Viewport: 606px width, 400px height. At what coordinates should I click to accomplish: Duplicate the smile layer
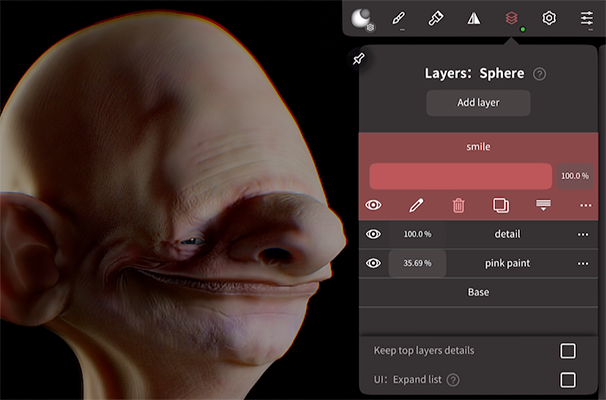(x=501, y=205)
